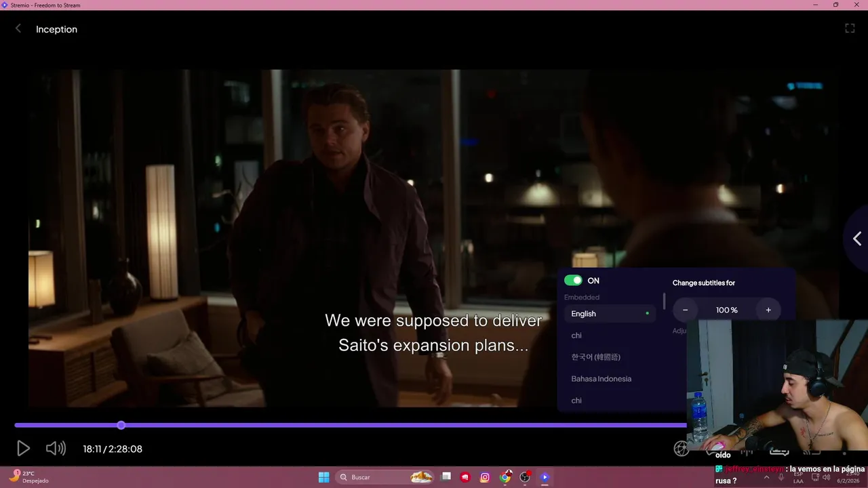Click the microphone tray icon

(781, 477)
